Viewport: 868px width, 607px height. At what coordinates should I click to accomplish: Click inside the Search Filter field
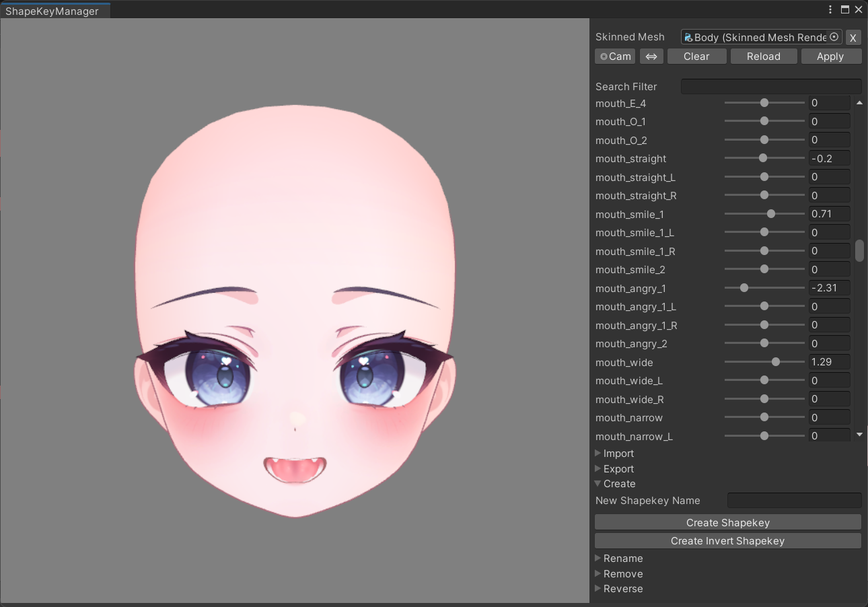[x=771, y=86]
